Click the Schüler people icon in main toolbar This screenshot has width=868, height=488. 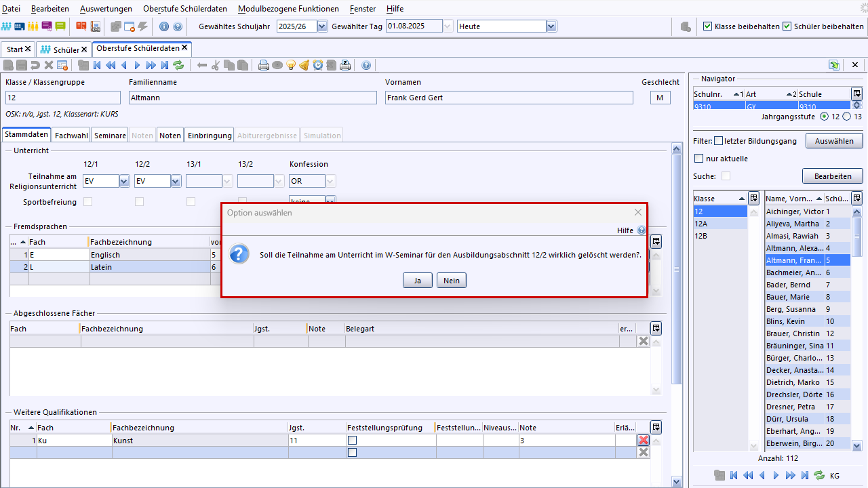tap(7, 26)
